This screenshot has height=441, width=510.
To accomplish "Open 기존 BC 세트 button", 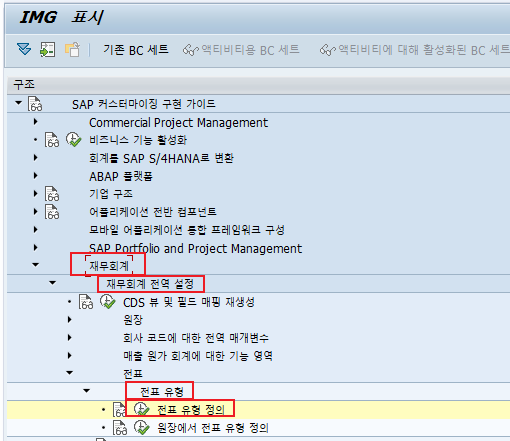I will pos(136,50).
